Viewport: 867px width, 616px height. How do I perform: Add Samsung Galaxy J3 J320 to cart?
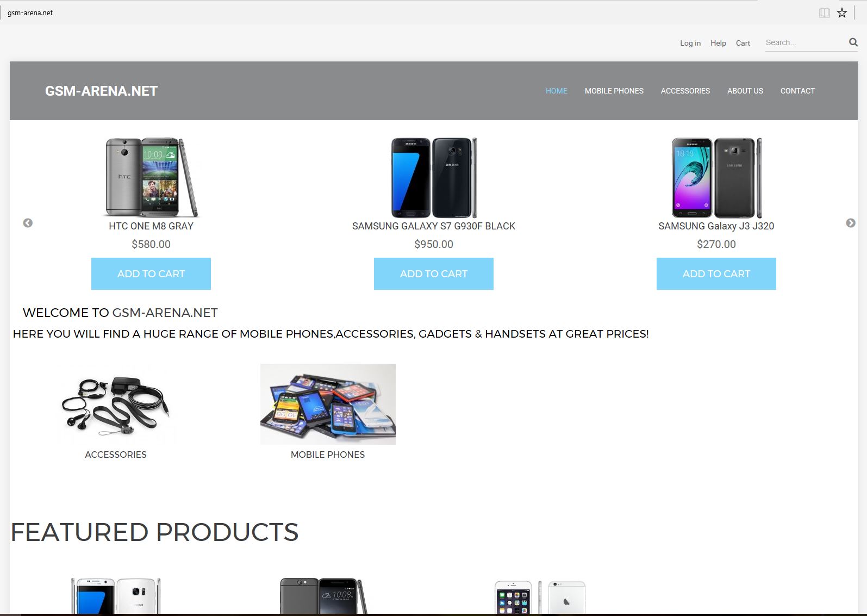pyautogui.click(x=716, y=273)
